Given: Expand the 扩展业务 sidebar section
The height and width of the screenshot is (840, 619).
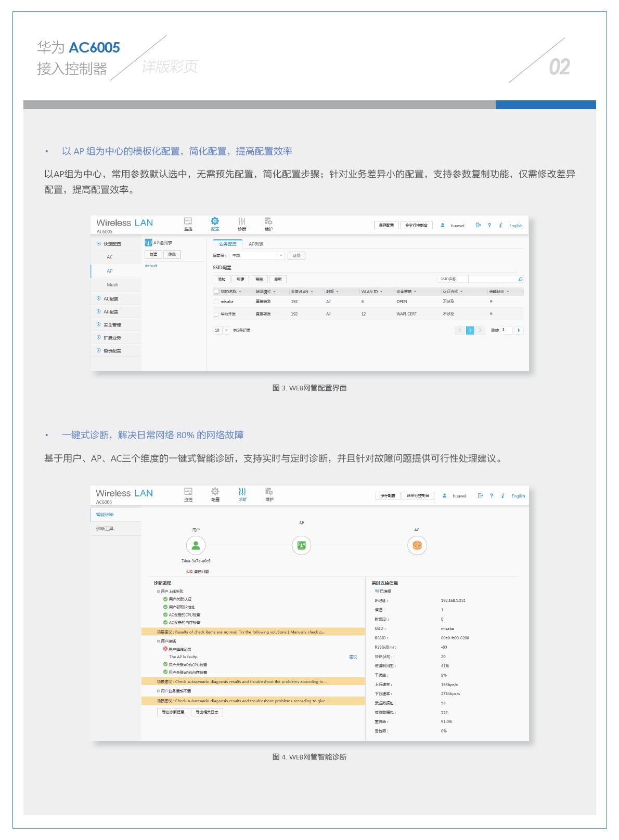Looking at the screenshot, I should click(x=99, y=337).
